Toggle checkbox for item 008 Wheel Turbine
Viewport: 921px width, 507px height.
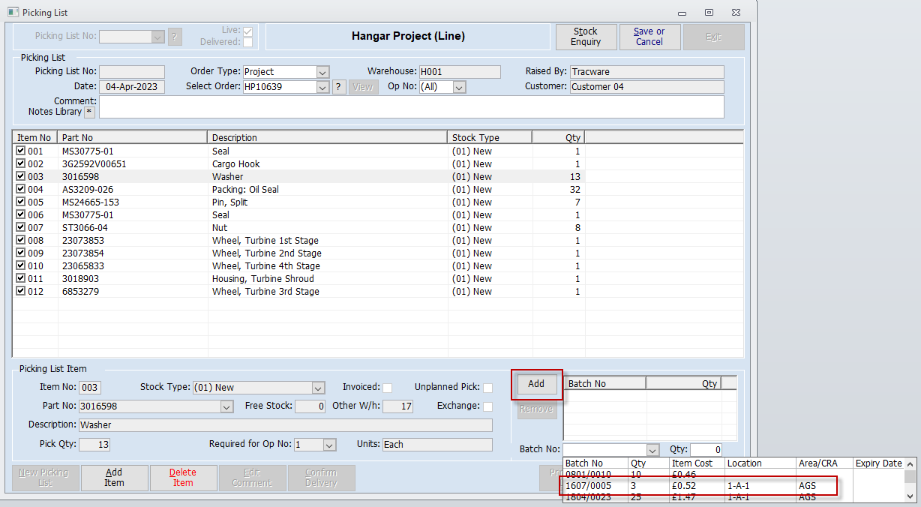click(21, 241)
